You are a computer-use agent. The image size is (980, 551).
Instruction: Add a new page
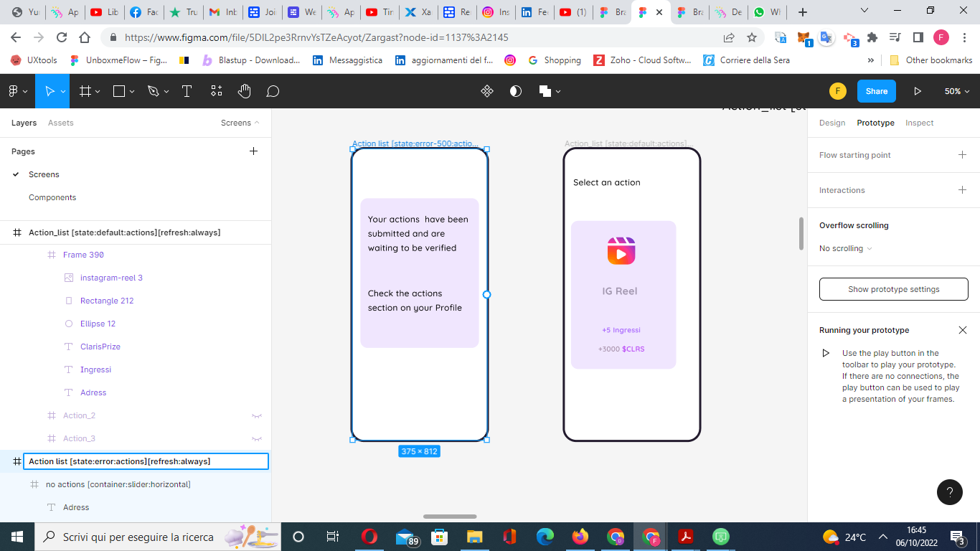pyautogui.click(x=253, y=151)
